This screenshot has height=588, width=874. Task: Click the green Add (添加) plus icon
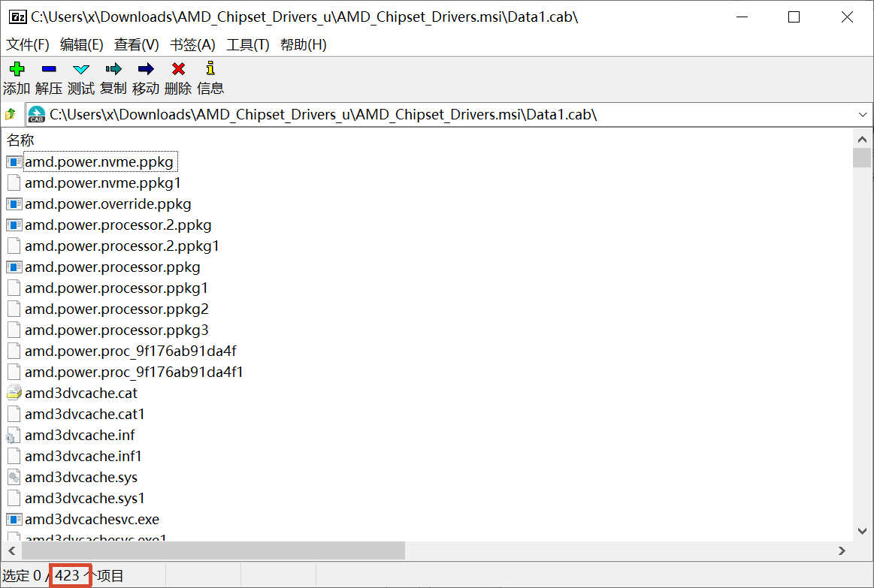[17, 69]
